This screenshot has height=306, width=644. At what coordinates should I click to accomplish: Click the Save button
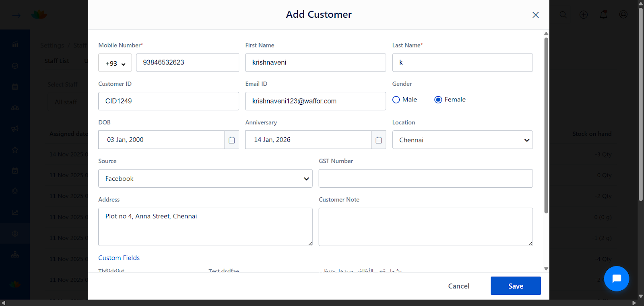pos(516,286)
